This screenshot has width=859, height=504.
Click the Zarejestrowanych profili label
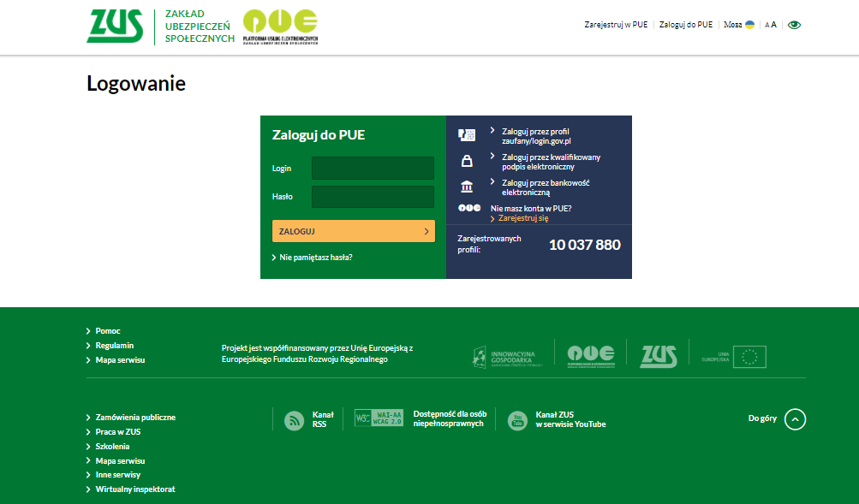[489, 244]
